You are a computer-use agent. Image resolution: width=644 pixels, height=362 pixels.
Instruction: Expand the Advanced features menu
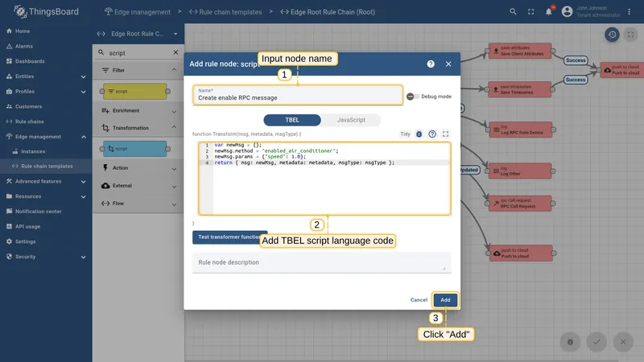pos(46,182)
